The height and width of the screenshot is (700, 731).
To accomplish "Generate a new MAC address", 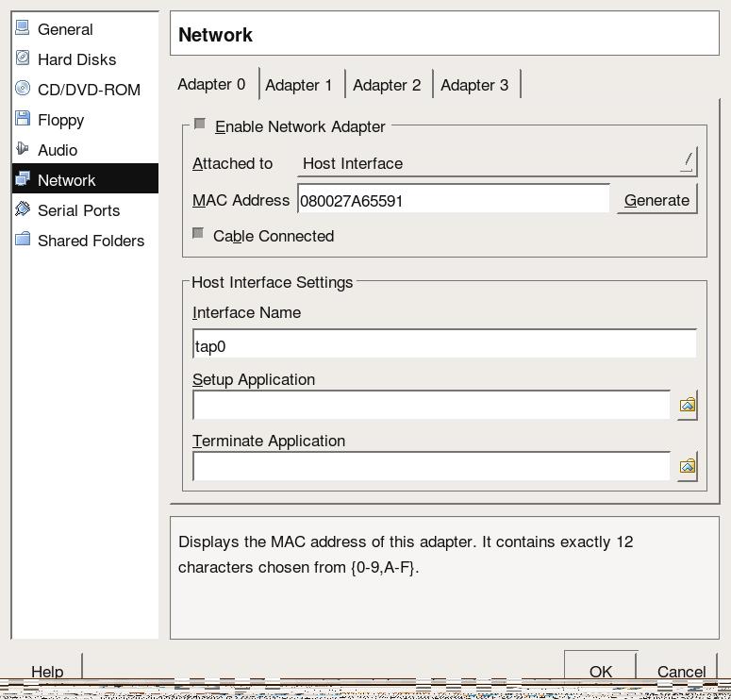I will click(656, 200).
